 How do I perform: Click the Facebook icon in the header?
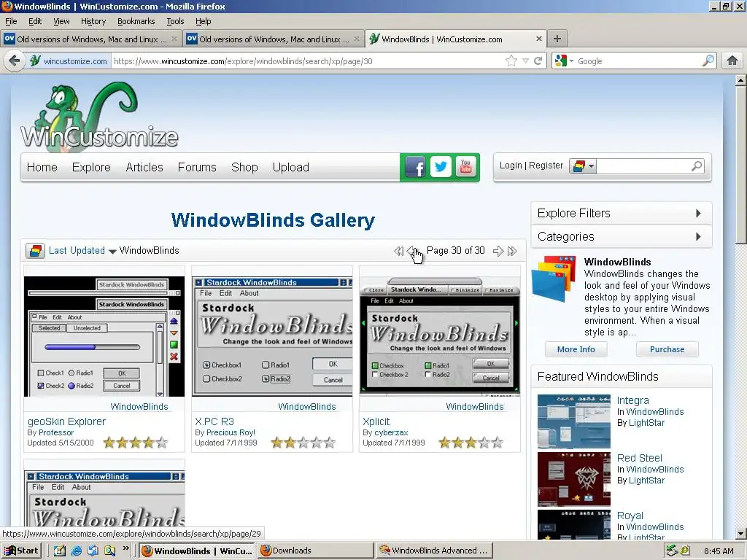415,167
